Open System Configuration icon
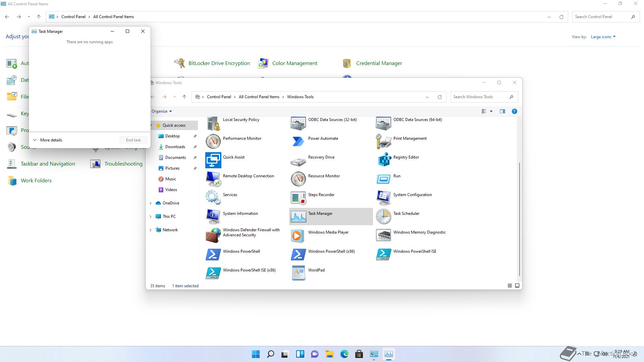 click(x=384, y=198)
